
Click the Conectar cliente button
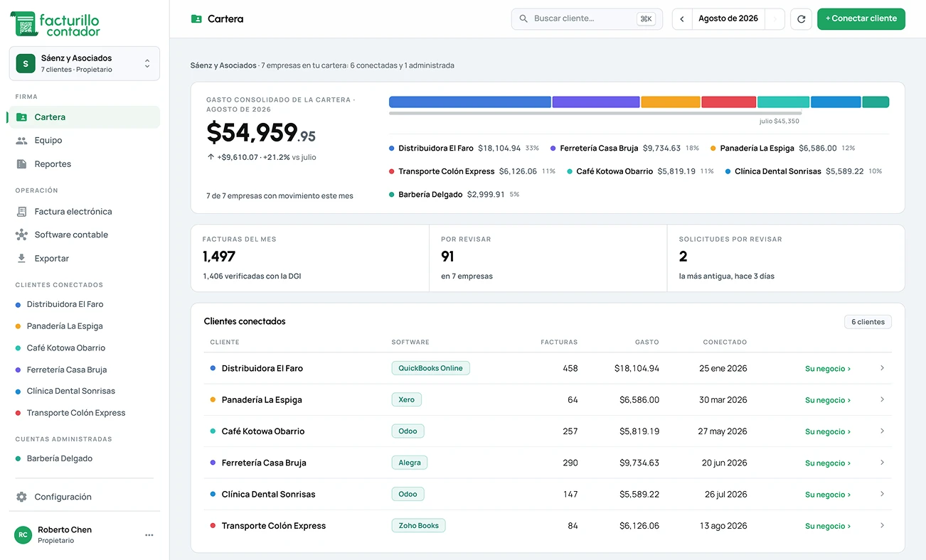pos(861,19)
